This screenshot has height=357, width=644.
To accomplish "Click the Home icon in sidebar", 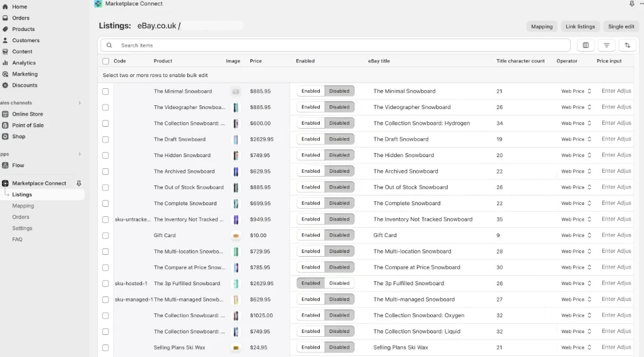I will 5,6.
